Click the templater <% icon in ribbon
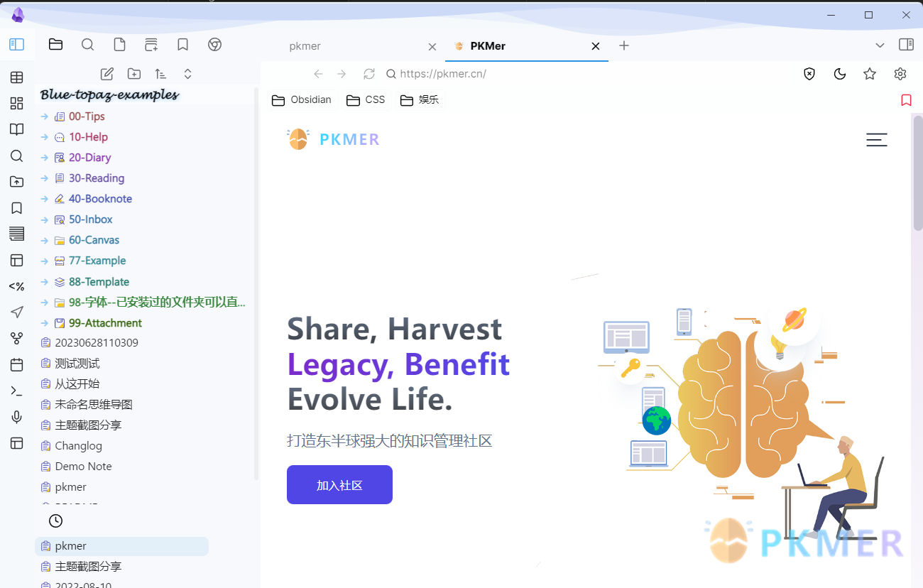The height and width of the screenshot is (588, 923). (x=16, y=286)
